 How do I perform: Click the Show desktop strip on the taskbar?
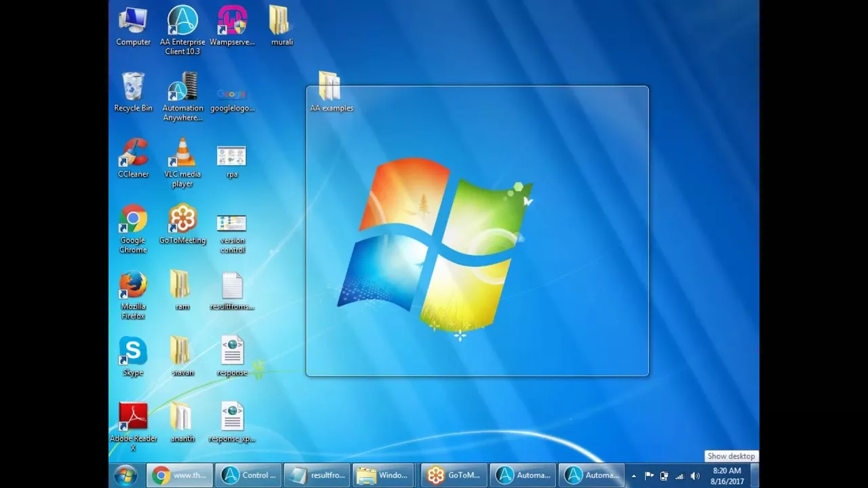(755, 476)
